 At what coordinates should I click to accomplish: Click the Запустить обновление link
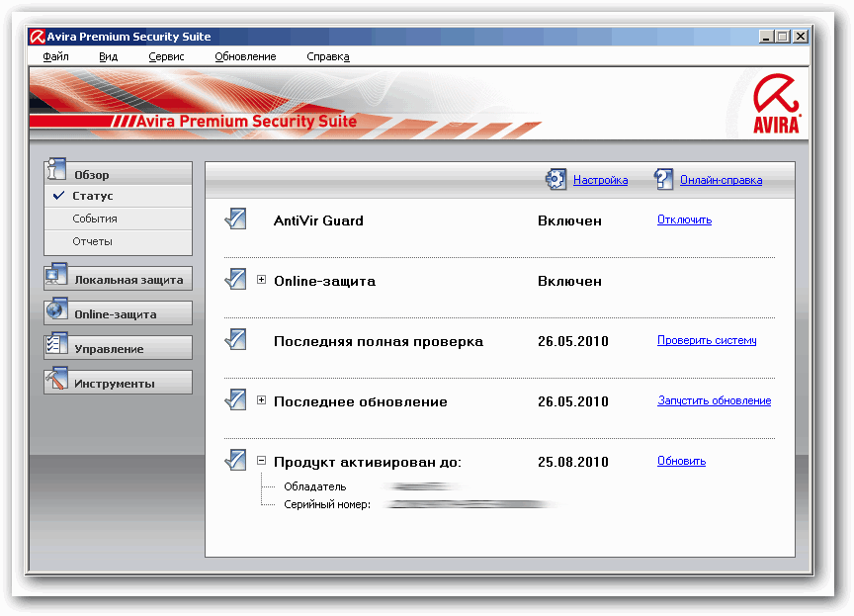(714, 400)
